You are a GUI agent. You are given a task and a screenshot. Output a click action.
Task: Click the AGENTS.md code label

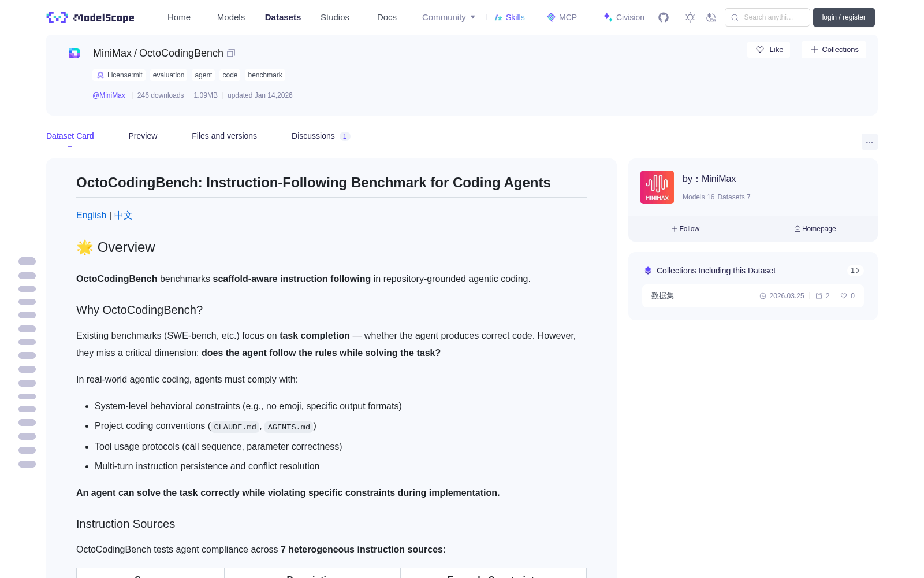289,427
